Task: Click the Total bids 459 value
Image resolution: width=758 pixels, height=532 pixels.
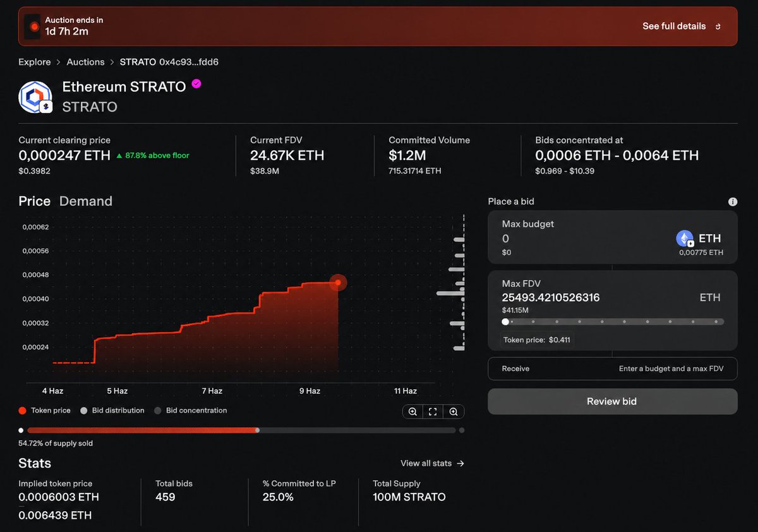Action: pos(165,497)
